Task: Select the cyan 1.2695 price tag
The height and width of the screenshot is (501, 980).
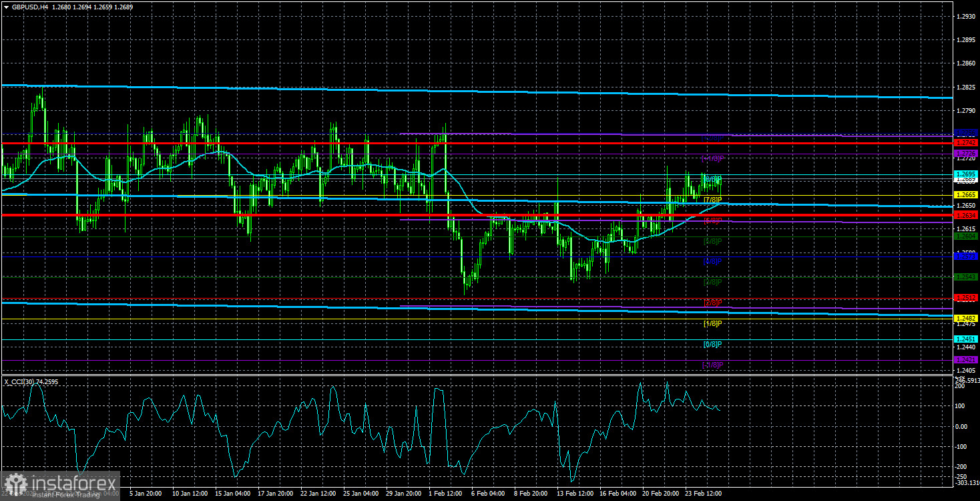Action: (x=966, y=174)
